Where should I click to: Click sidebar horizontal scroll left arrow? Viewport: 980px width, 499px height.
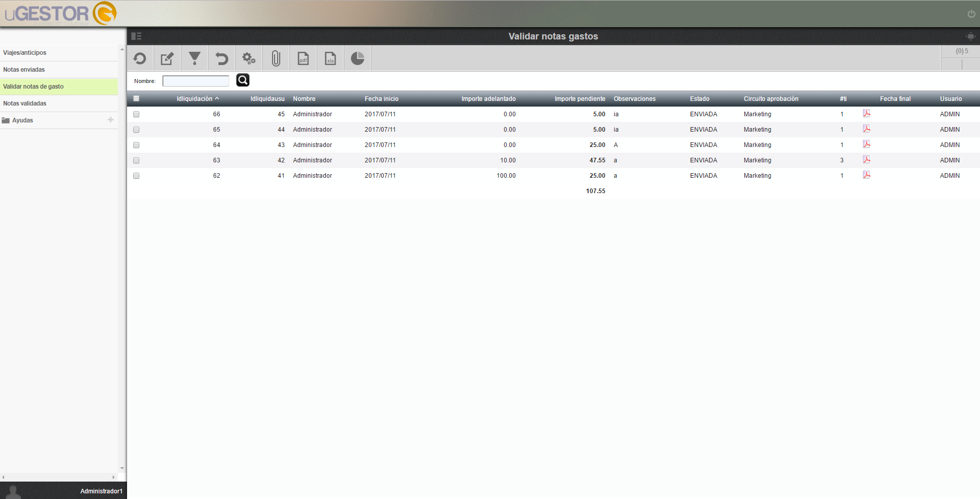tap(3, 477)
